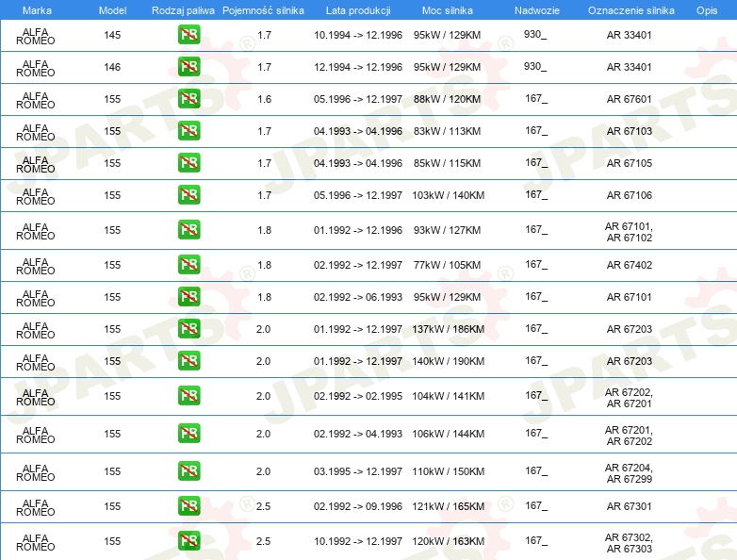Click the Lata produkcji column header
This screenshot has width=737, height=560.
tap(358, 10)
